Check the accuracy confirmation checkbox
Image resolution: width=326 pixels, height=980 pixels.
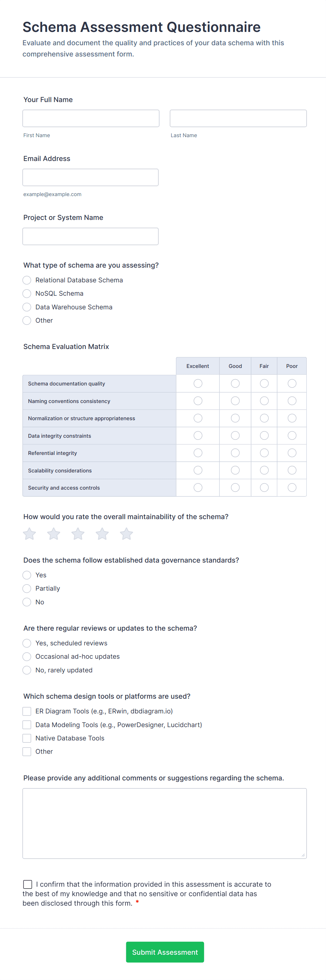(x=28, y=884)
